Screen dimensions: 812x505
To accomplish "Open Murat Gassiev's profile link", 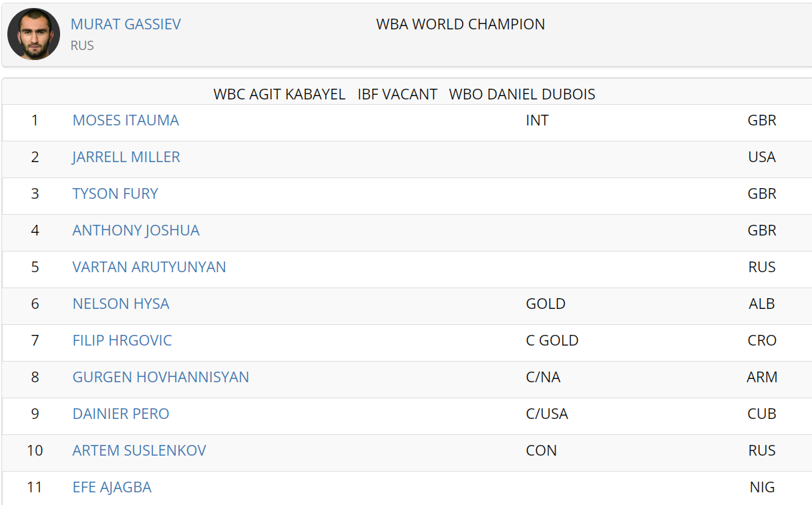I will 126,24.
